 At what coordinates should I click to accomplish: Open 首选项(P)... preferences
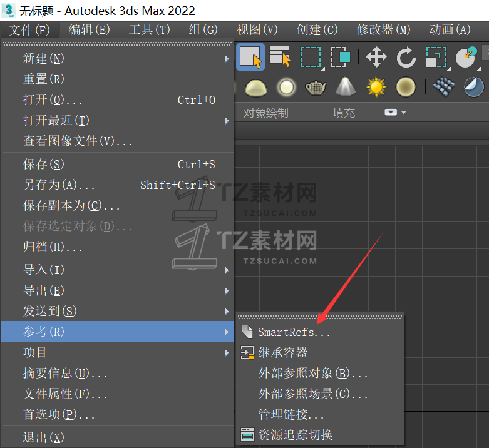tap(117, 414)
